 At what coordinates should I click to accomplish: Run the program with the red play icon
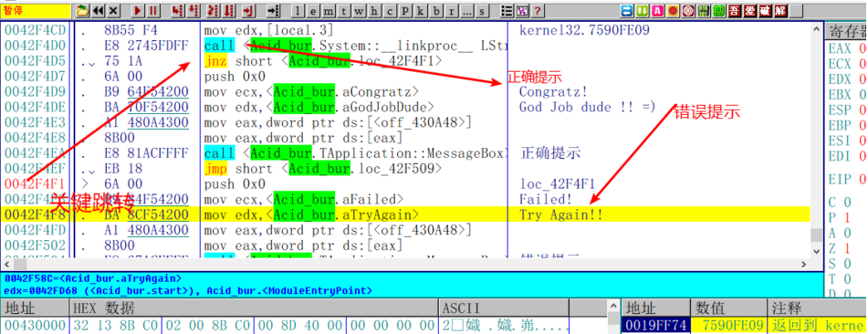[x=137, y=11]
